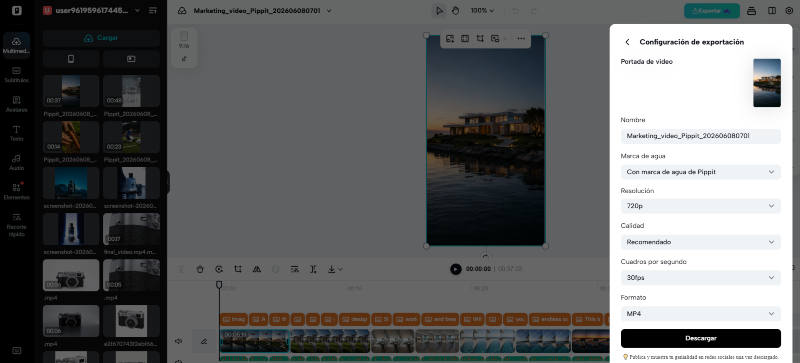The image size is (800, 363).
Task: Click the fit-to-frame icon above canvas
Action: pos(465,38)
